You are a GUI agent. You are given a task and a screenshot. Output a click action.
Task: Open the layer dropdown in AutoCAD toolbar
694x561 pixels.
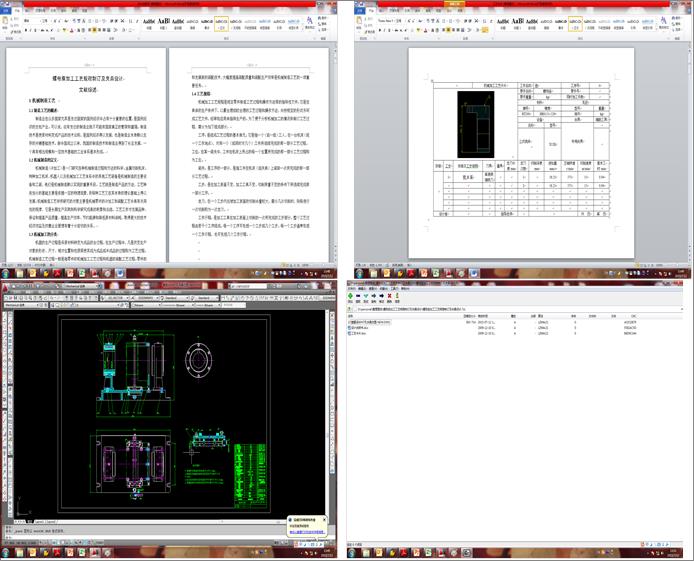pos(89,305)
